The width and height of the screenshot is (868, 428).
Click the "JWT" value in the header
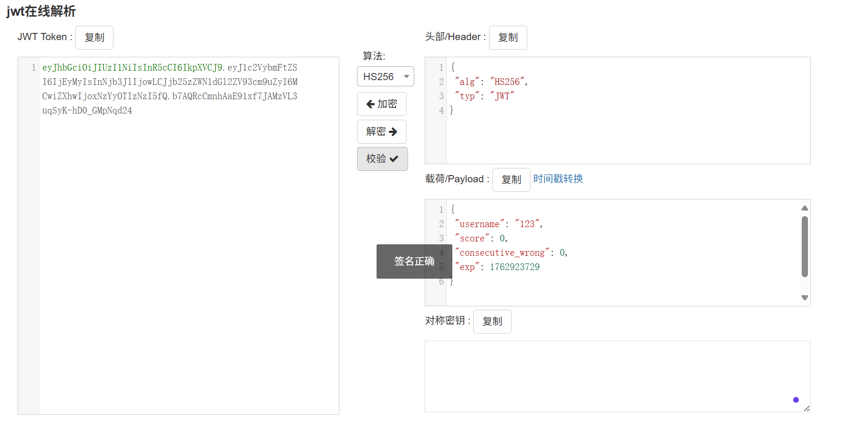pyautogui.click(x=502, y=96)
